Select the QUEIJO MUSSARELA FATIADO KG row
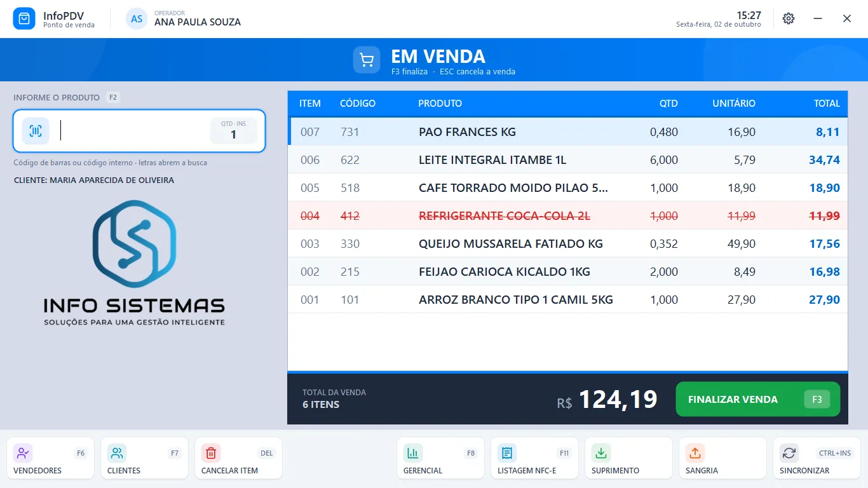This screenshot has height=488, width=868. 568,243
